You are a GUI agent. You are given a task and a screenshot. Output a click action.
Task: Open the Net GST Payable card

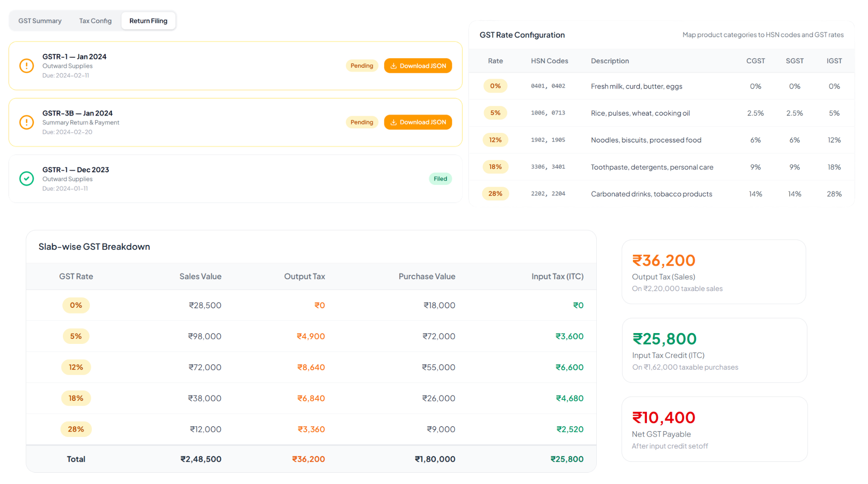714,429
